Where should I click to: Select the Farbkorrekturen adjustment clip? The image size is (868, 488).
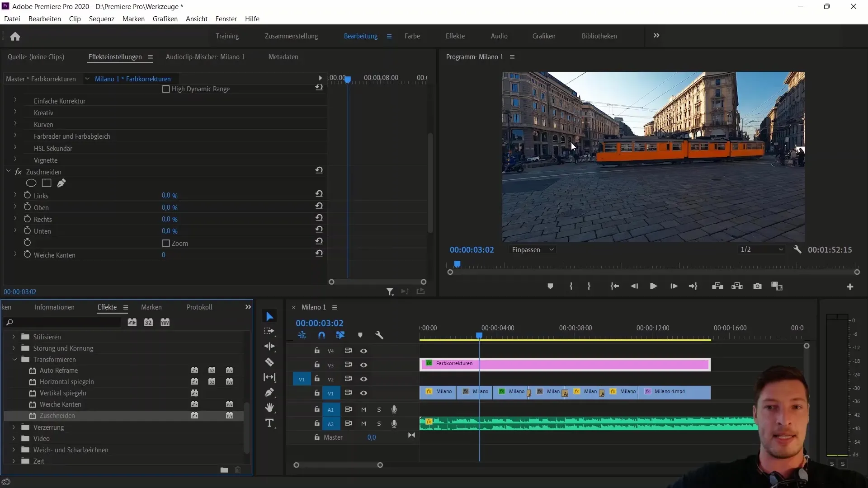[565, 364]
